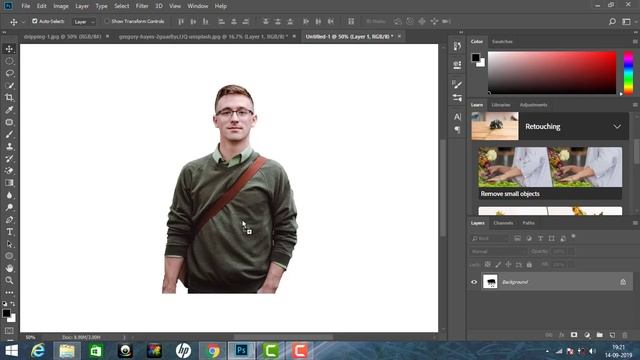
Task: Select the Lasso tool
Action: pyautogui.click(x=9, y=73)
